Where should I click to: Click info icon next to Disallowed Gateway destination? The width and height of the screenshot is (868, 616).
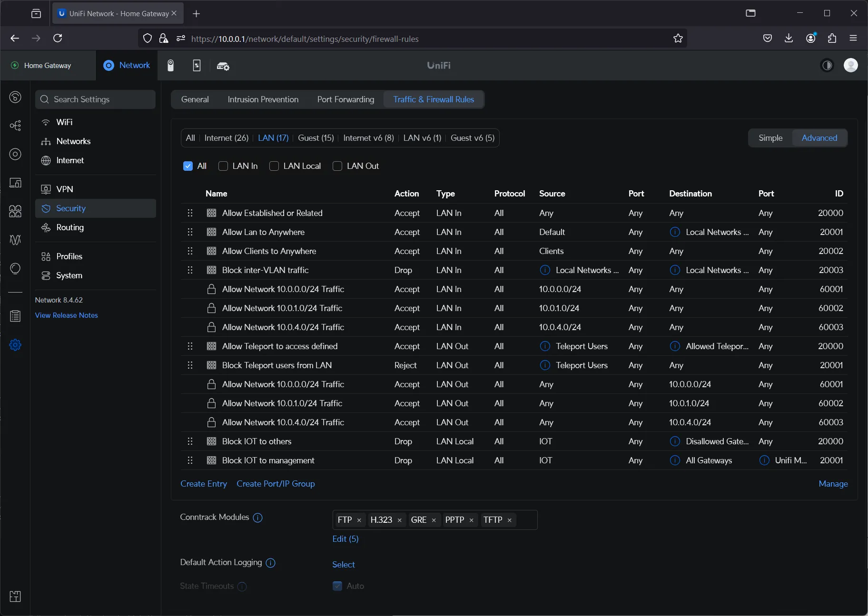click(675, 441)
